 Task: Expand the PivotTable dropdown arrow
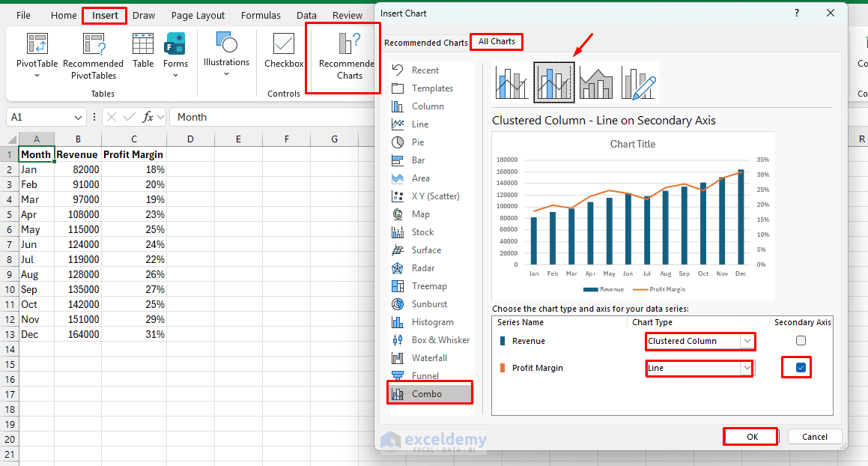pyautogui.click(x=37, y=76)
